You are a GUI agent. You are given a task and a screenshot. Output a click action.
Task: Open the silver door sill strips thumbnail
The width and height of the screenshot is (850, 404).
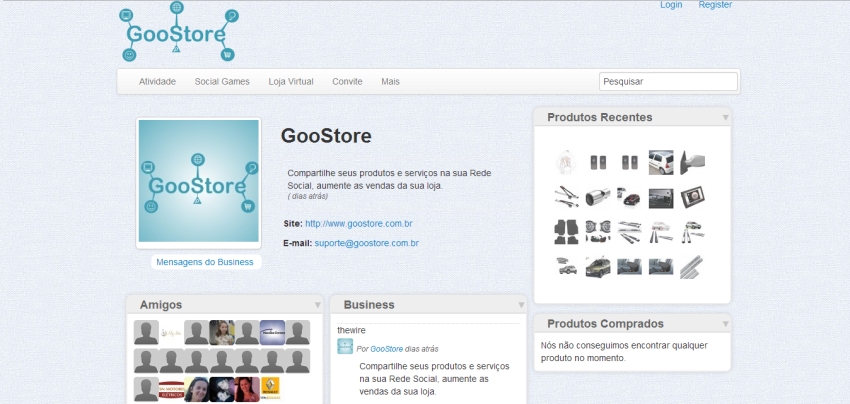(692, 267)
